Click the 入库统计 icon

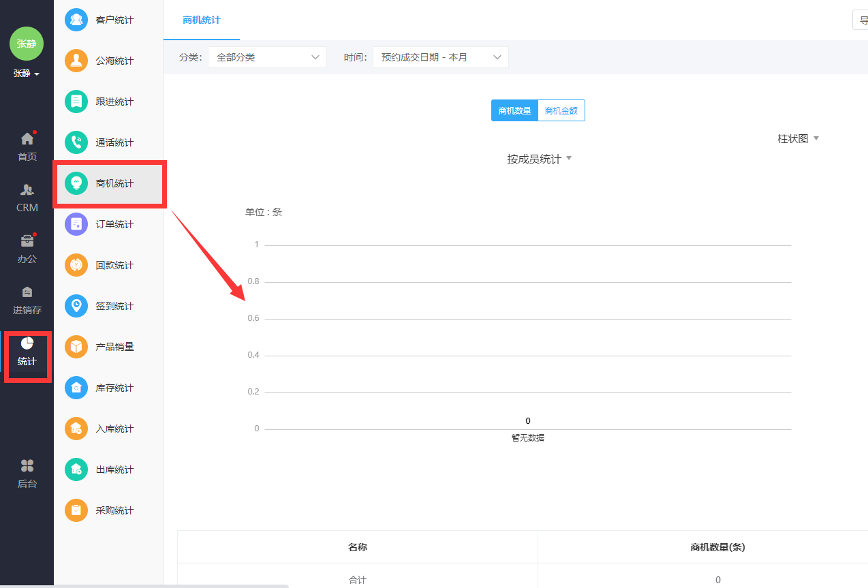[76, 429]
